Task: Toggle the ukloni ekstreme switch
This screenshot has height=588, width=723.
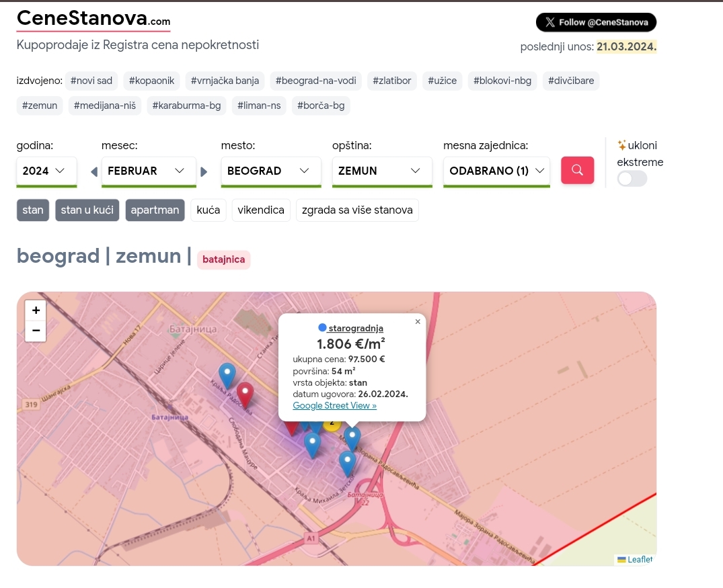Action: pos(632,178)
